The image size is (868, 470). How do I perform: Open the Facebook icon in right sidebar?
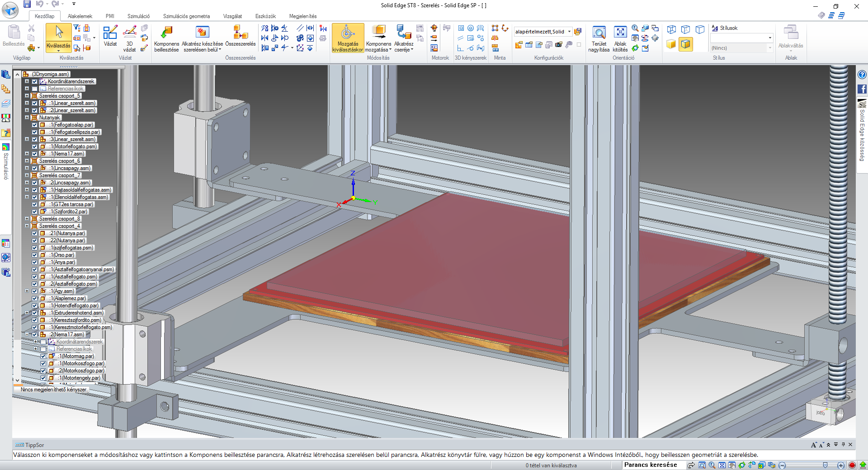tap(862, 89)
